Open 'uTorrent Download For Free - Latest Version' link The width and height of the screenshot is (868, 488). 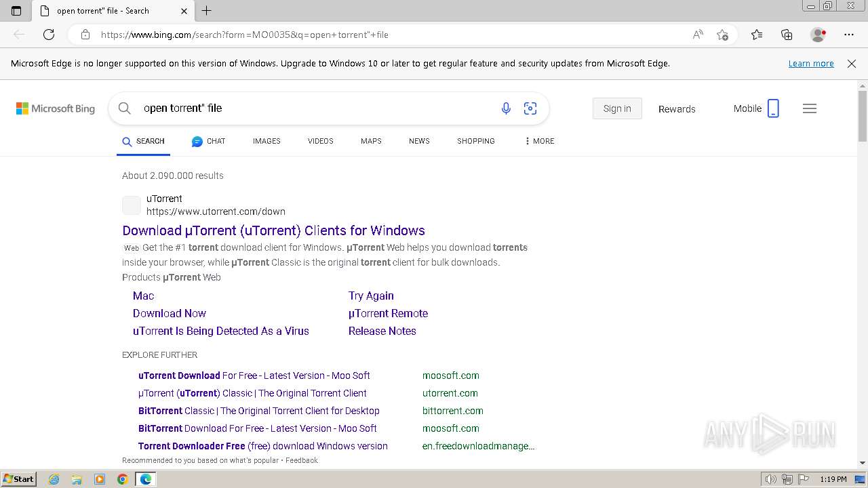tap(254, 375)
